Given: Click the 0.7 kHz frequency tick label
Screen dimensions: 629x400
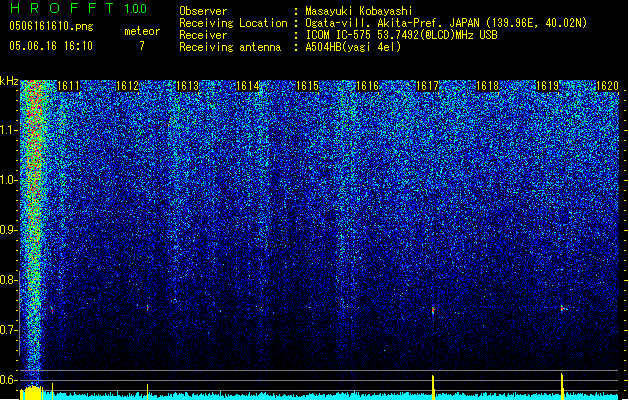Looking at the screenshot, I should tap(9, 330).
